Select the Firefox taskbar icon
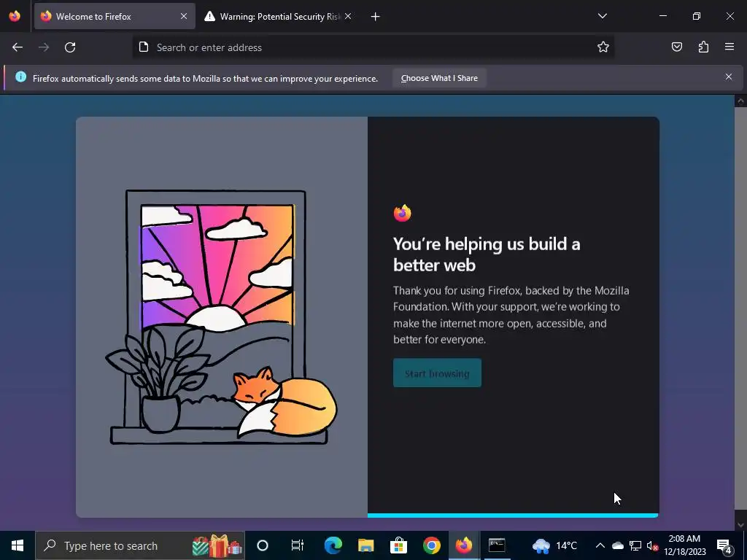 [463, 545]
